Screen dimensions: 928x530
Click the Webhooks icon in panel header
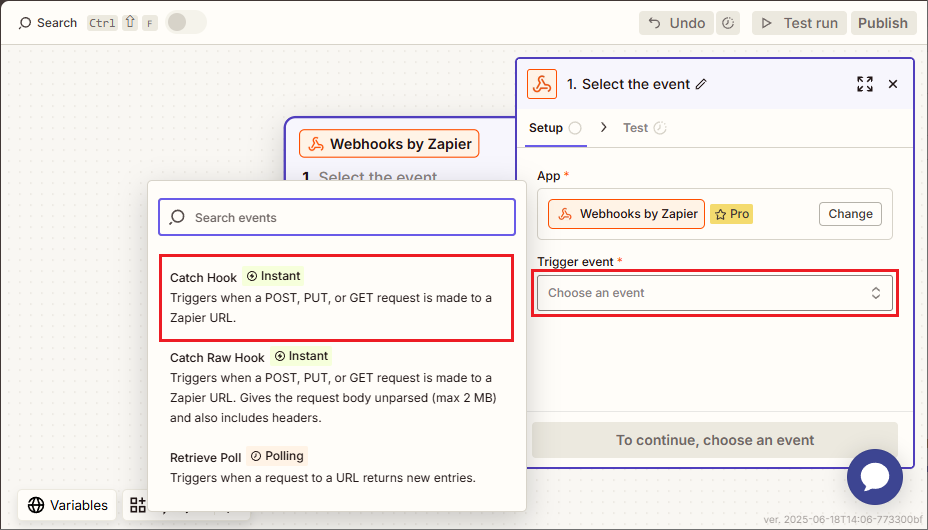point(542,84)
